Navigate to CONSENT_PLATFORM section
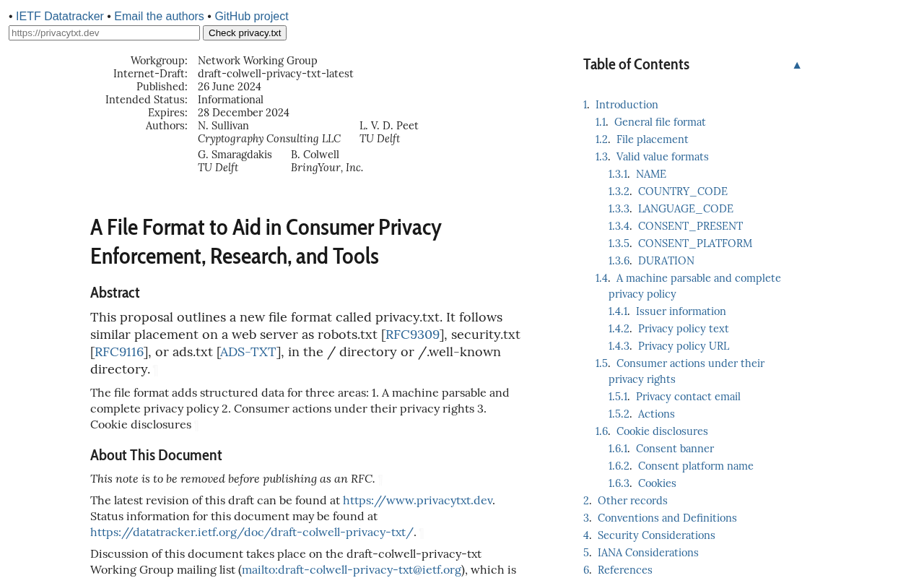 point(695,243)
